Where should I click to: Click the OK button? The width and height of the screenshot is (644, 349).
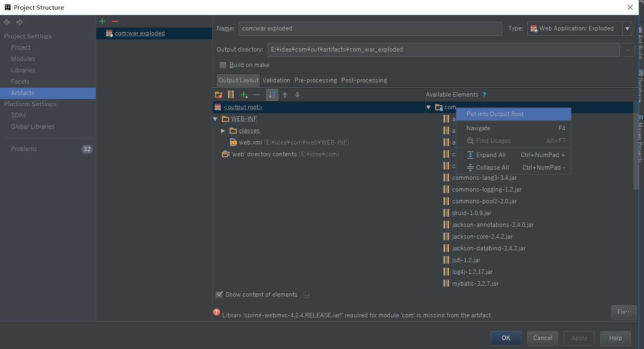506,338
